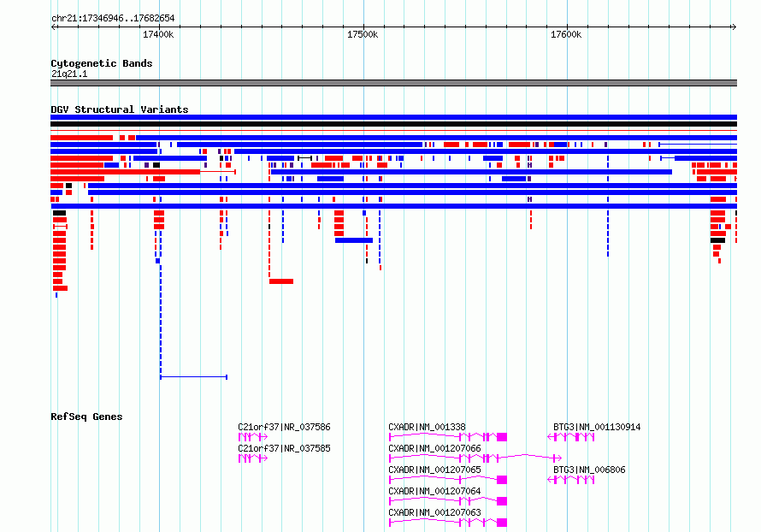This screenshot has height=532, width=761.
Task: Click gene label C21orf37|NR_037585
Action: tap(284, 448)
